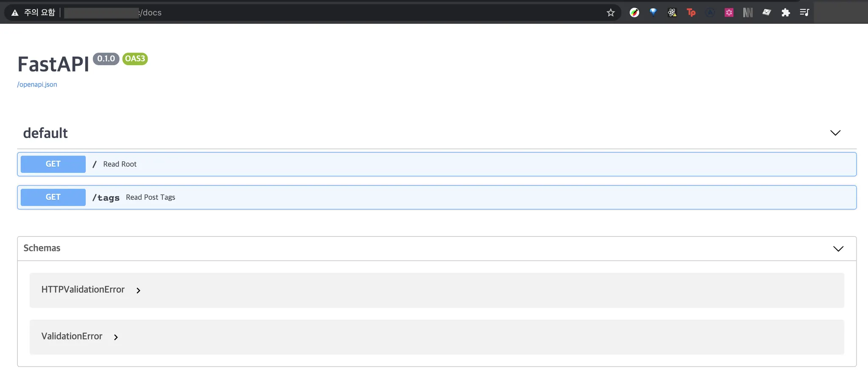Open the media control playlist icon
This screenshot has width=868, height=380.
(x=804, y=12)
